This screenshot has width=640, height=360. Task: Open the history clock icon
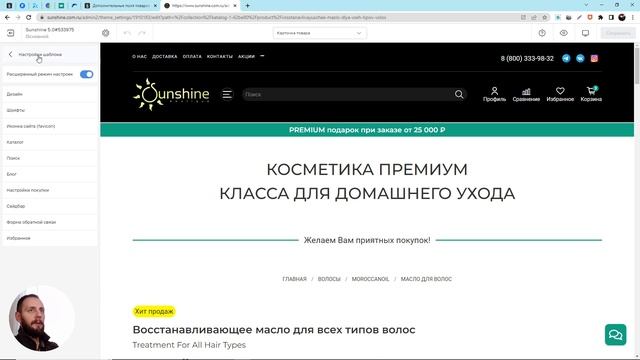click(542, 33)
